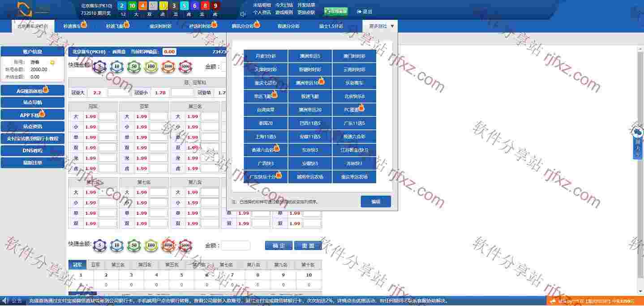The width and height of the screenshot is (644, 306).
Task: Click the bottom 金额 input field
Action: point(236,246)
